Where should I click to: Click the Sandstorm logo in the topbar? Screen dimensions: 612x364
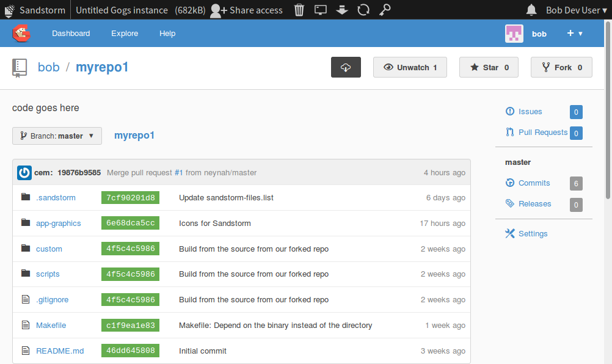[9, 10]
